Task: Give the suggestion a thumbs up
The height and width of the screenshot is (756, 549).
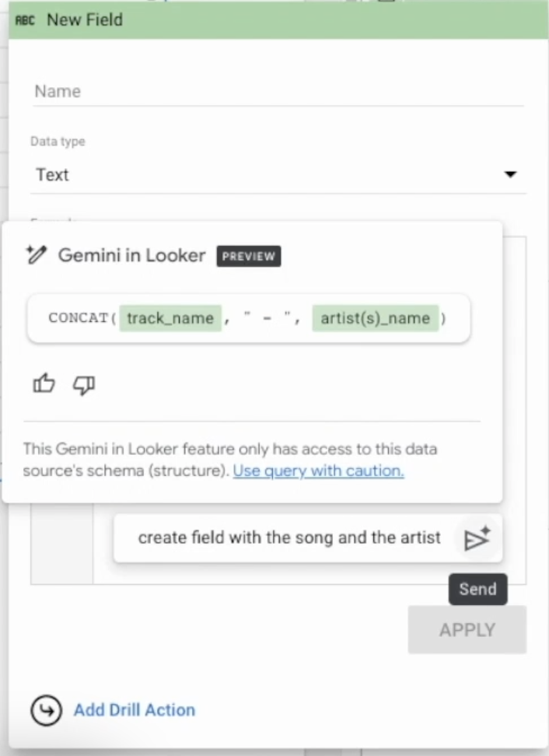Action: click(x=44, y=383)
